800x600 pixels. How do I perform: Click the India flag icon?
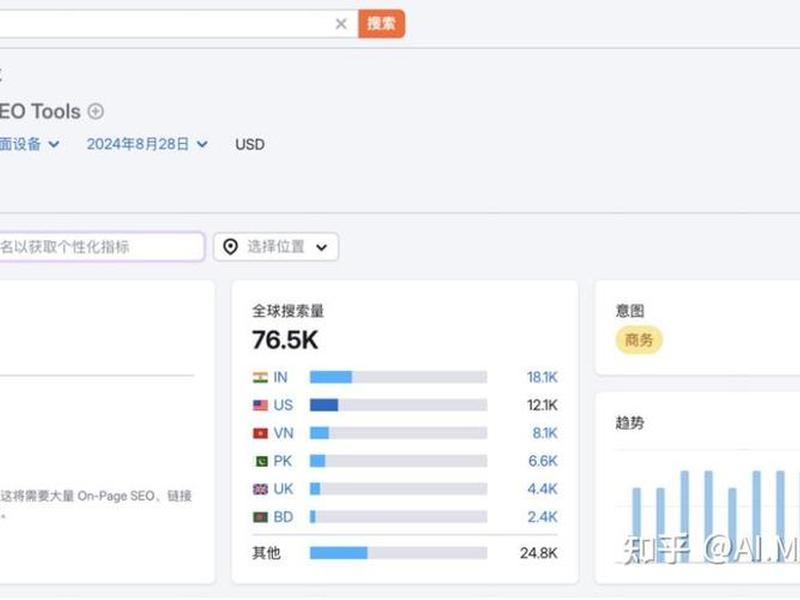pos(260,378)
